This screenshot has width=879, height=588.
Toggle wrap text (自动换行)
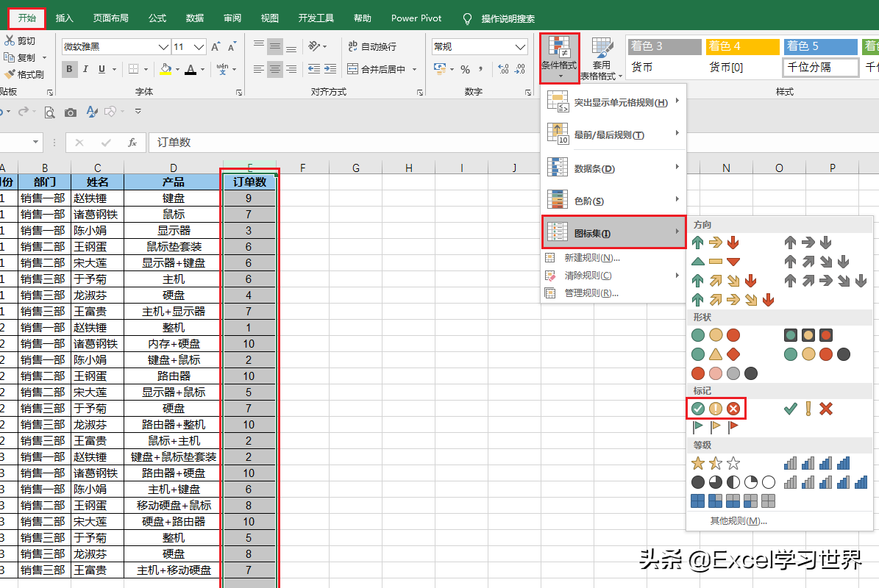click(x=372, y=46)
